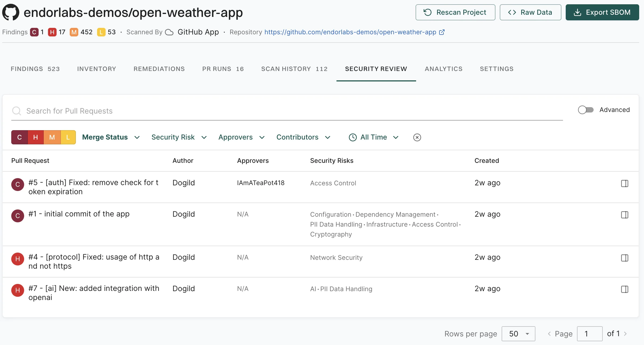
Task: Open the All Time date dropdown
Action: tap(373, 137)
